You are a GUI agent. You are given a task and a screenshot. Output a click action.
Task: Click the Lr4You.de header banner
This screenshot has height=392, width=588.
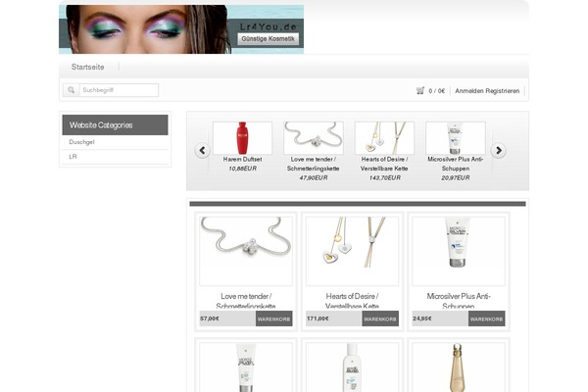coord(181,28)
